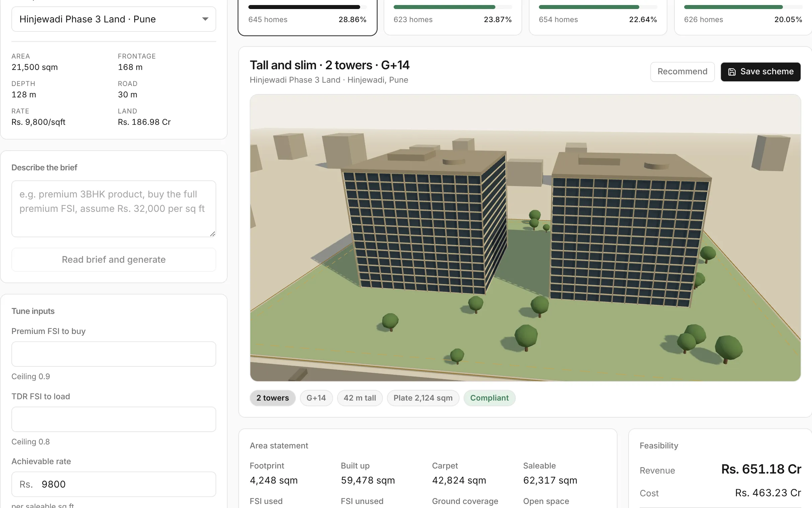Select the 626 homes scheme card
812x508 pixels.
click(743, 17)
